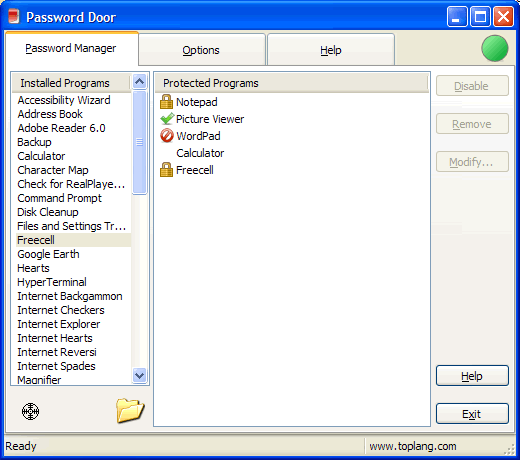Click the green status circle indicator
The image size is (520, 460).
point(495,48)
